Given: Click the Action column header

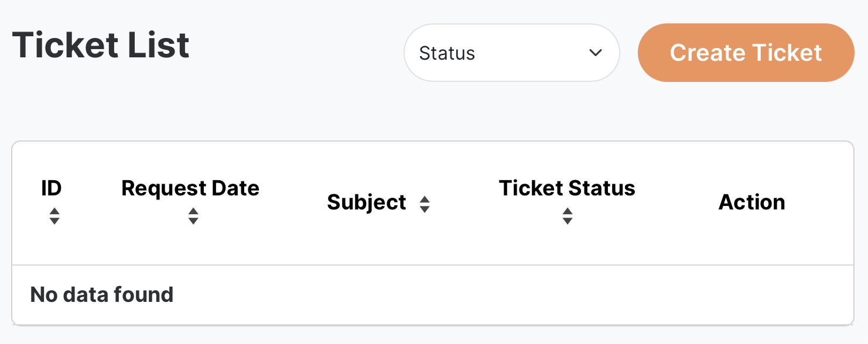Looking at the screenshot, I should coord(751,202).
